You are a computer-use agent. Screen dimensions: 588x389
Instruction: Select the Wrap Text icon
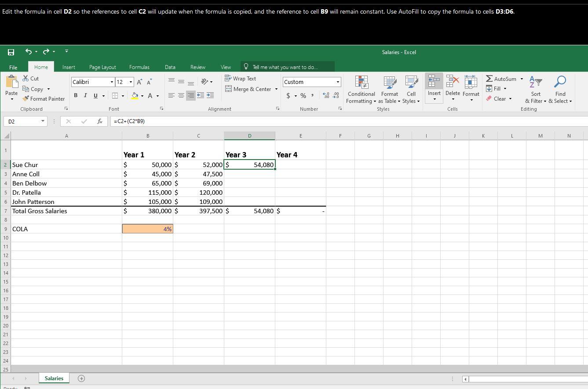click(x=240, y=78)
